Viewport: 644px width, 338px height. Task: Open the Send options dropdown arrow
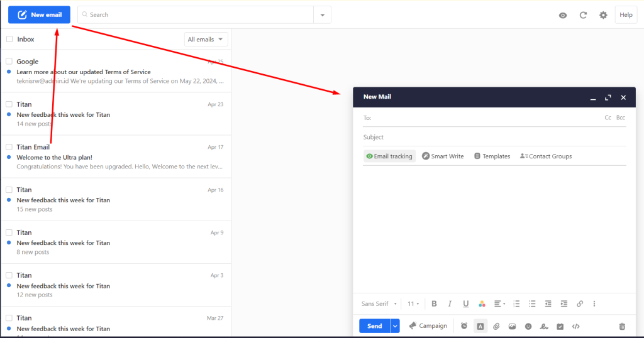coord(395,326)
